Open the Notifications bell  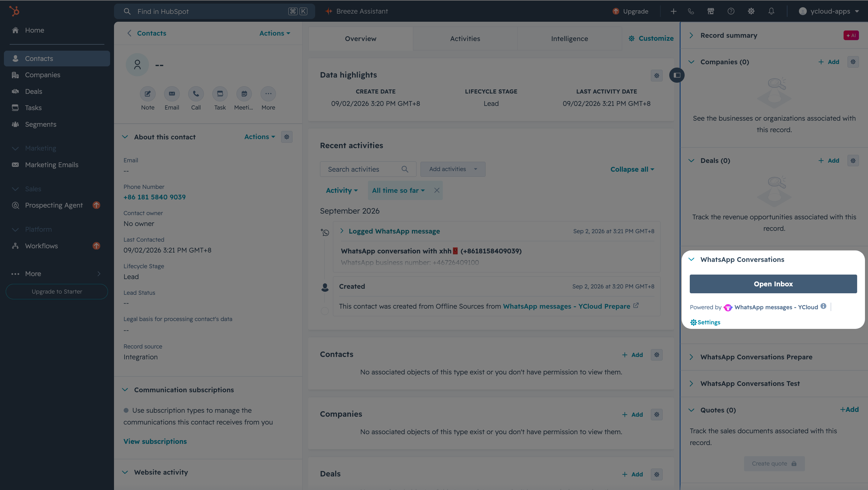(x=771, y=11)
